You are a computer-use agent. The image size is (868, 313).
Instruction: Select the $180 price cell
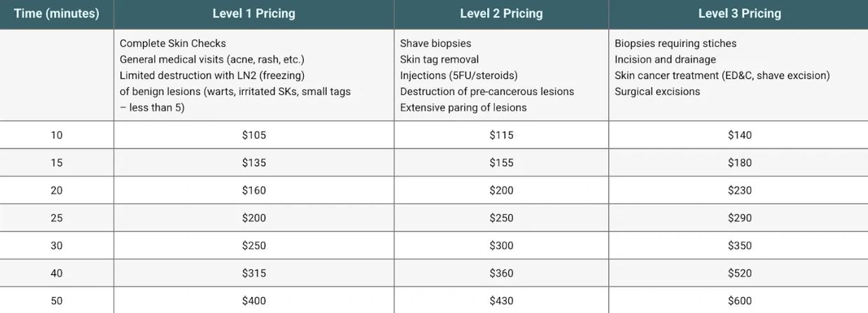pyautogui.click(x=740, y=162)
